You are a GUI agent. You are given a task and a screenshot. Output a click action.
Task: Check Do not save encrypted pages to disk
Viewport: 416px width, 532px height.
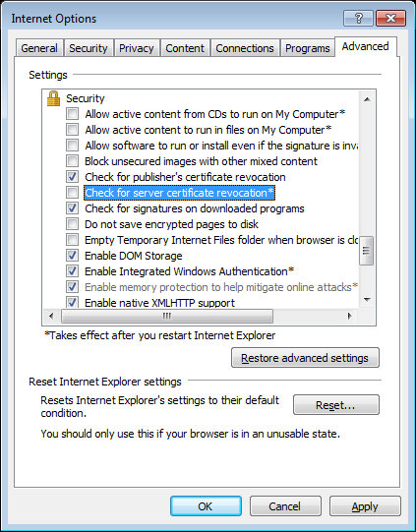click(x=72, y=224)
